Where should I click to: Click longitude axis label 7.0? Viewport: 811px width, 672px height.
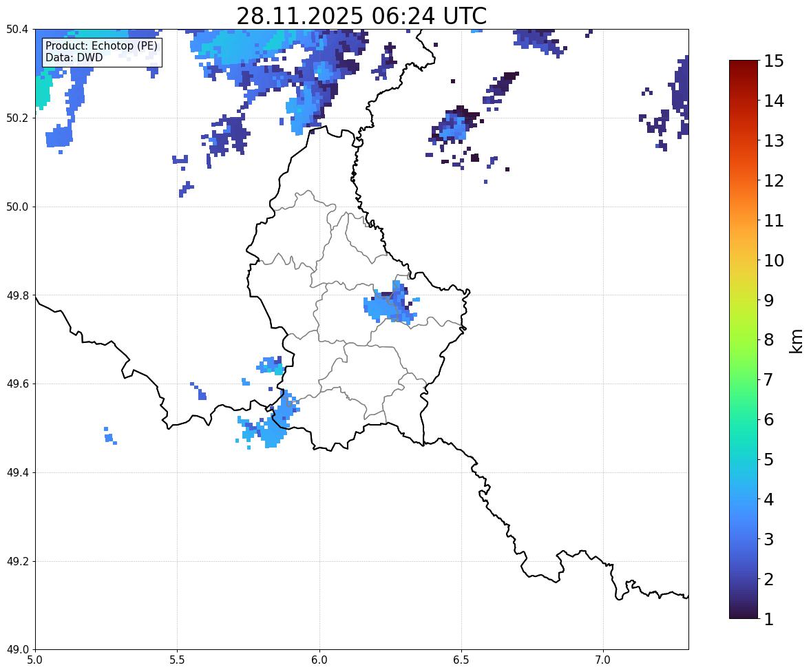(604, 660)
